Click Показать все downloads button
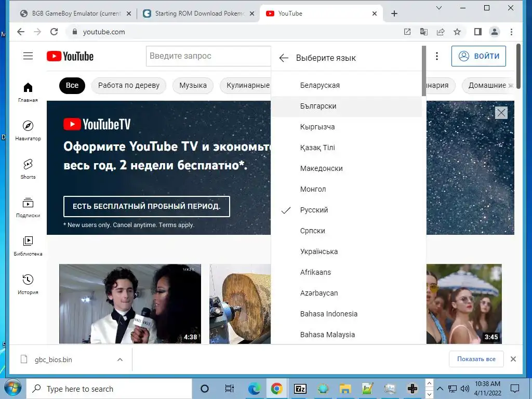 [476, 359]
